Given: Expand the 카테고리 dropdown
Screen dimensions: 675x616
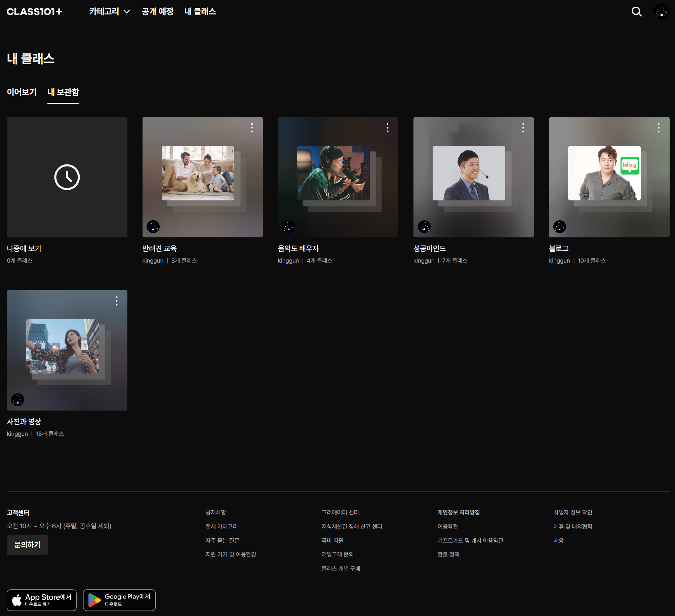Looking at the screenshot, I should tap(110, 12).
